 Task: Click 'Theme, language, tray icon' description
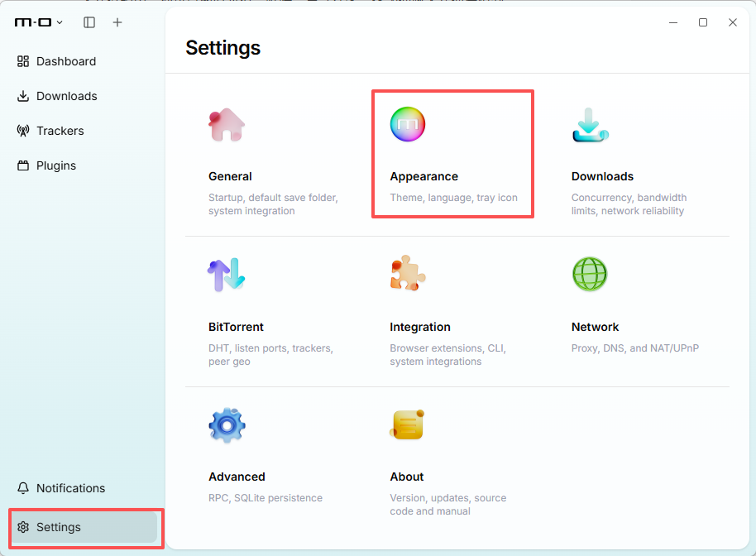point(454,198)
